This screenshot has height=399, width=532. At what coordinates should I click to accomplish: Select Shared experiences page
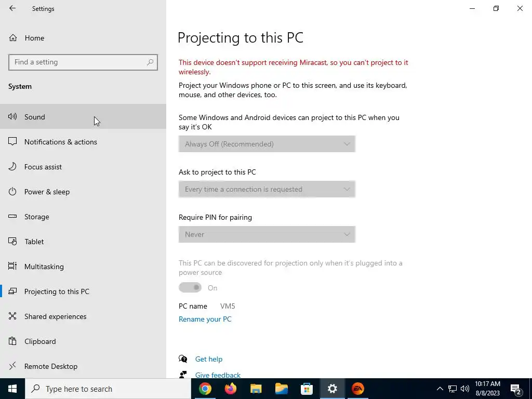[83, 316]
